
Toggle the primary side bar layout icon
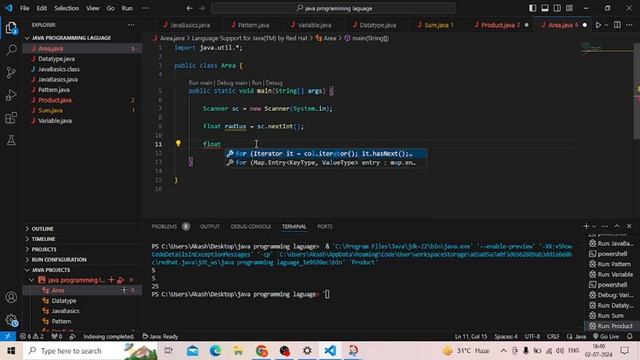[533, 8]
